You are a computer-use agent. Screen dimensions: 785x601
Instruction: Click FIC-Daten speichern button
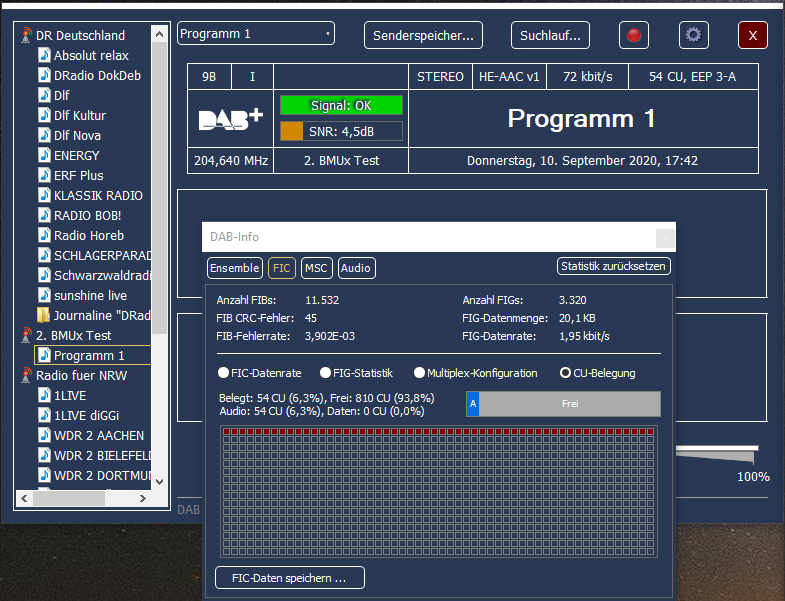click(x=290, y=578)
